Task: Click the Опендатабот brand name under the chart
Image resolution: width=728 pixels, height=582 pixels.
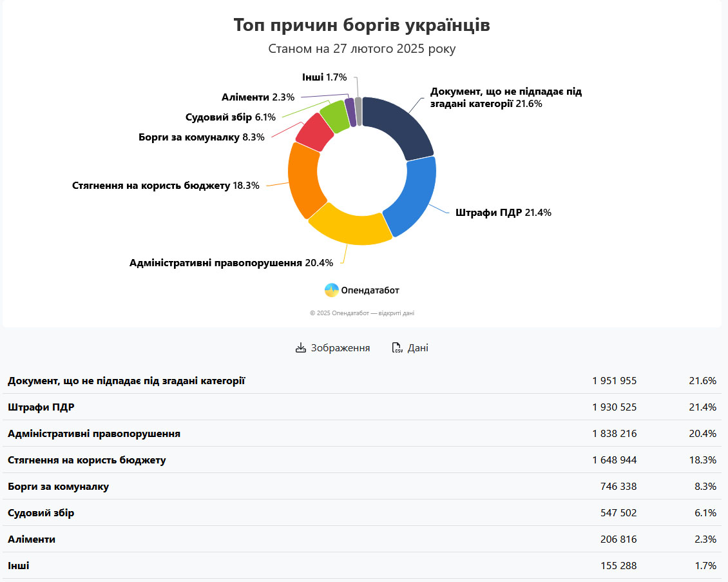Action: (x=370, y=291)
